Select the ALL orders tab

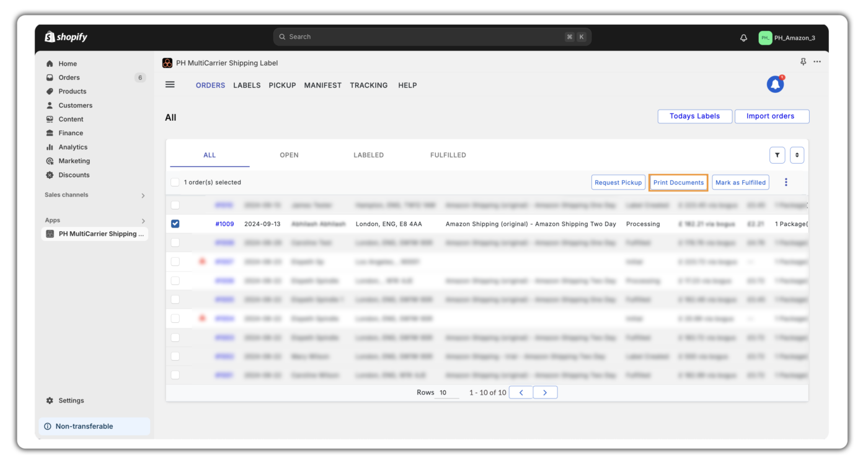(210, 155)
